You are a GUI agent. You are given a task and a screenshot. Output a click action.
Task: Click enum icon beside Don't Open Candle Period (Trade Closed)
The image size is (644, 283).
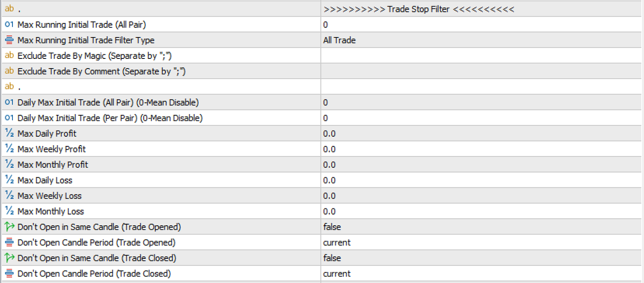click(9, 273)
